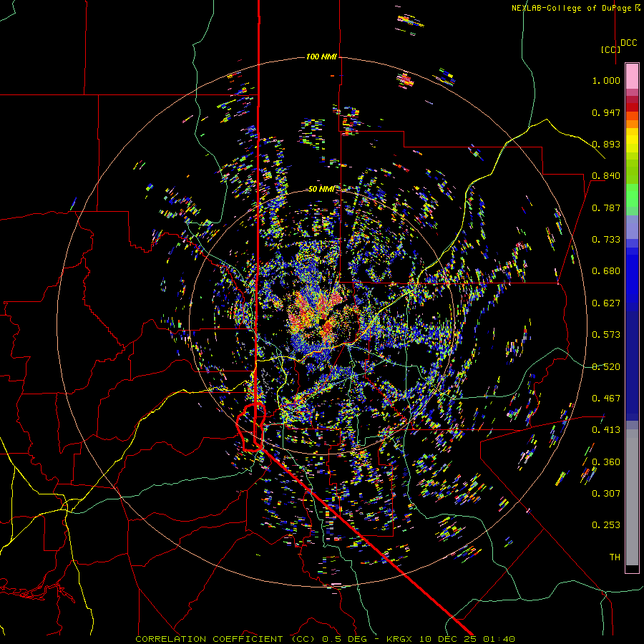Click the 0.360 legend value

[x=606, y=462]
